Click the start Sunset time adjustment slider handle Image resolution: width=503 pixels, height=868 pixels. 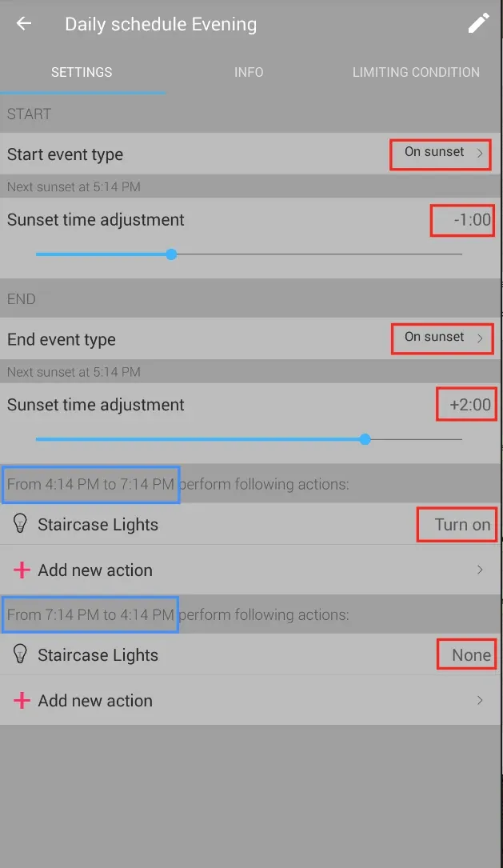coord(171,254)
